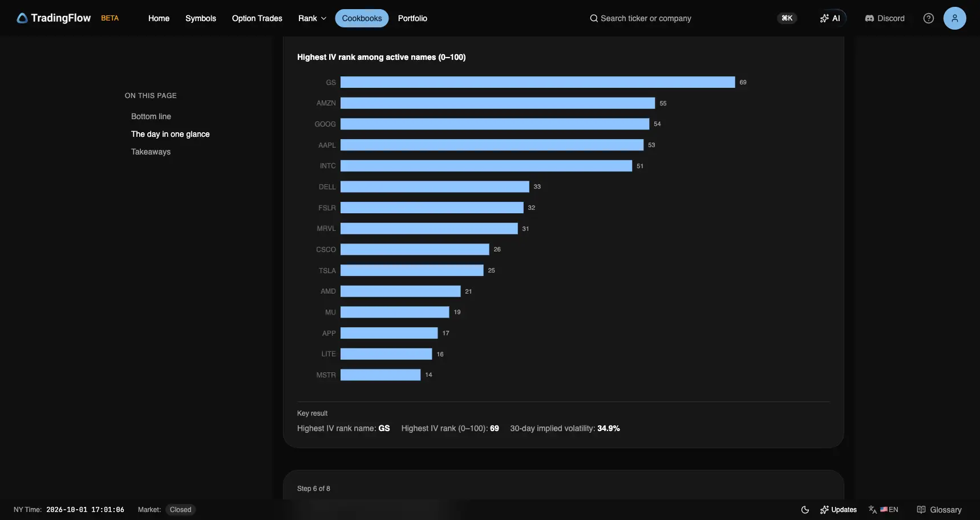
Task: Open the Option Trades page
Action: [x=257, y=18]
